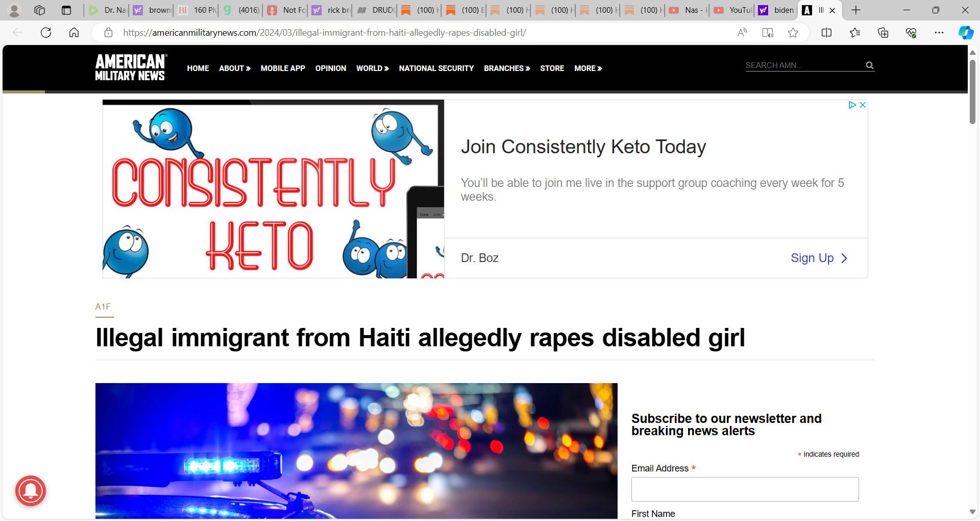This screenshot has width=980, height=521.
Task: Click the site search magnifier icon
Action: point(870,65)
